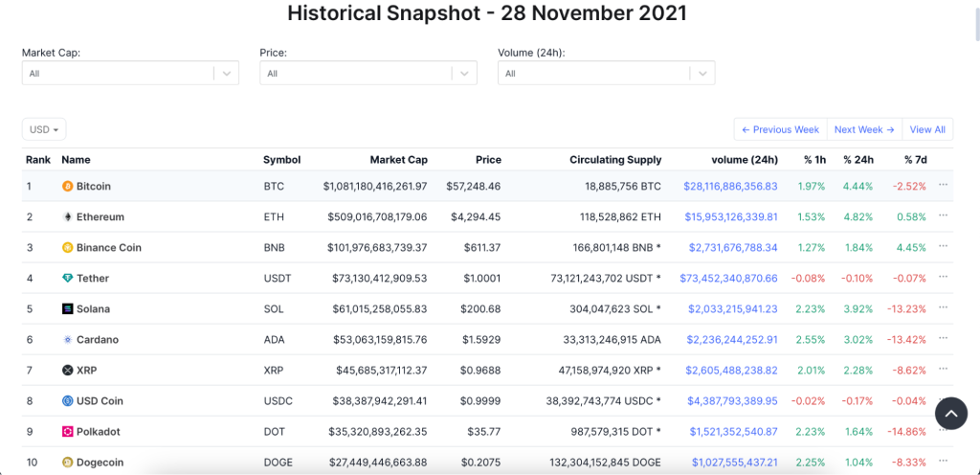
Task: Open the USD currency selector
Action: [44, 129]
